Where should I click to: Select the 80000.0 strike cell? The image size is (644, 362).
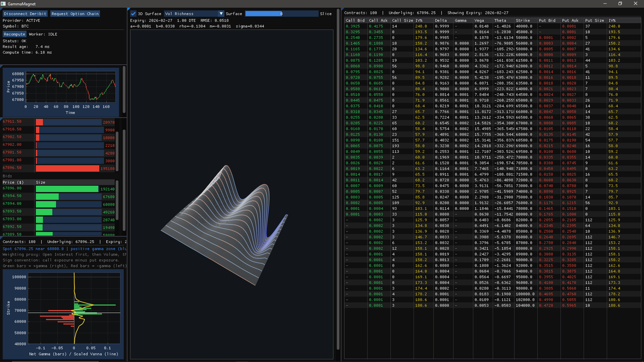(525, 213)
